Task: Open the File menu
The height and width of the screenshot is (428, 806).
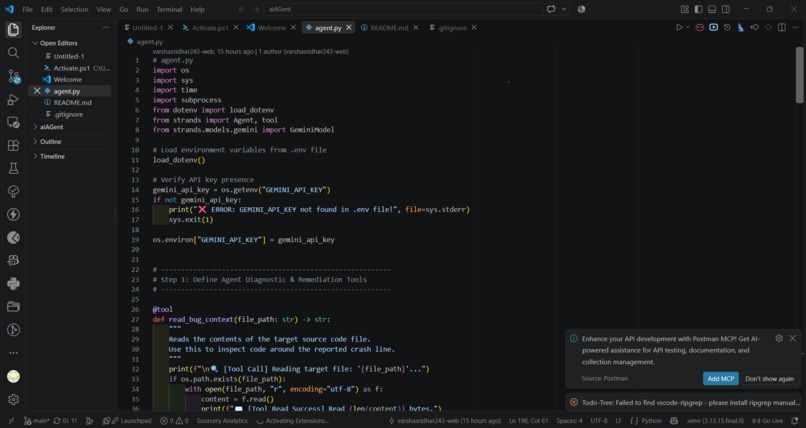Action: [27, 9]
